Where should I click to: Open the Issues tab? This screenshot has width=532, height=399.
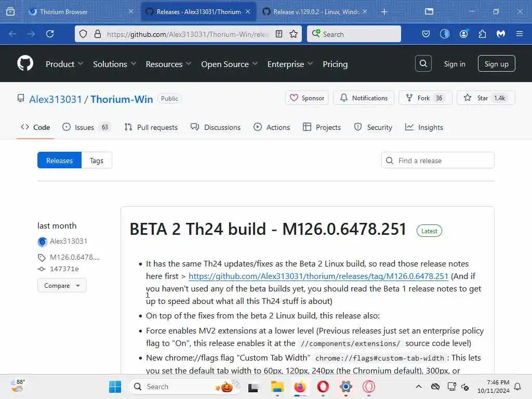(86, 127)
